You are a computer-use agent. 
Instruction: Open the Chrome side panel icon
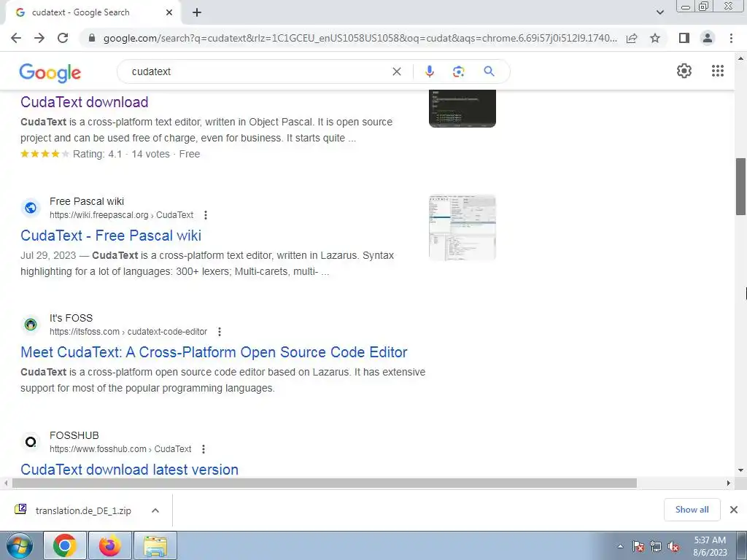coord(684,38)
